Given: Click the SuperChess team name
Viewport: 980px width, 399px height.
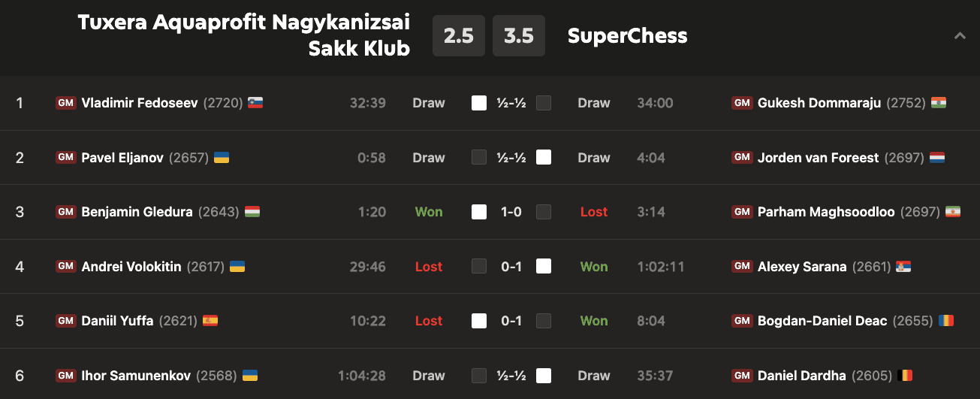Looking at the screenshot, I should (x=627, y=35).
